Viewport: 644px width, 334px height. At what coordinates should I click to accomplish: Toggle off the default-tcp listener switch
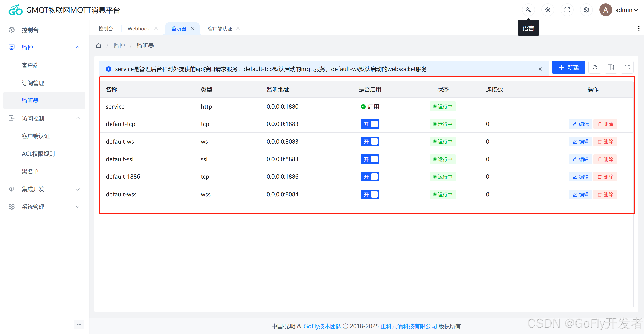click(x=369, y=124)
